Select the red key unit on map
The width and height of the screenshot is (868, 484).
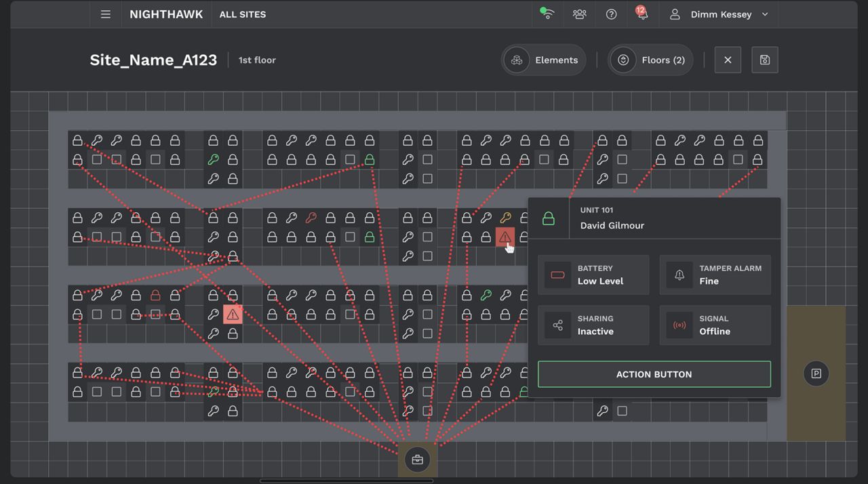[x=311, y=218]
